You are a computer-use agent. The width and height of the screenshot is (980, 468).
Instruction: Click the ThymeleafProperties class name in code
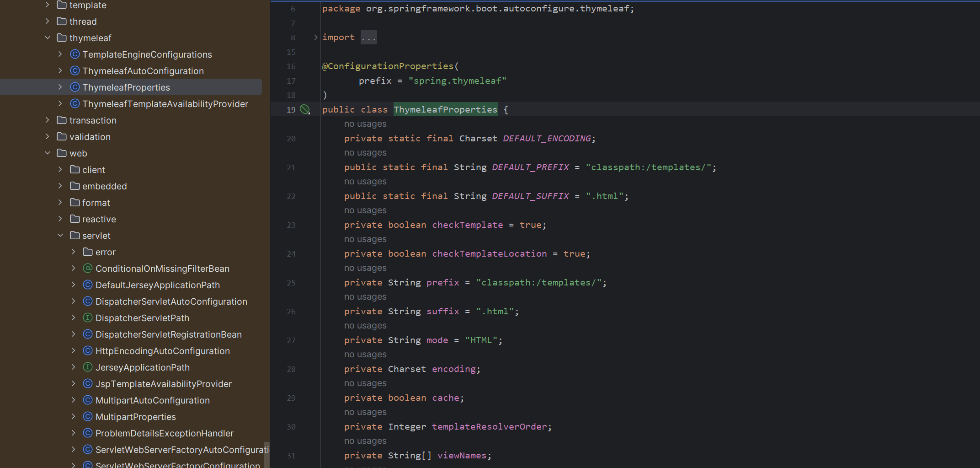[445, 110]
